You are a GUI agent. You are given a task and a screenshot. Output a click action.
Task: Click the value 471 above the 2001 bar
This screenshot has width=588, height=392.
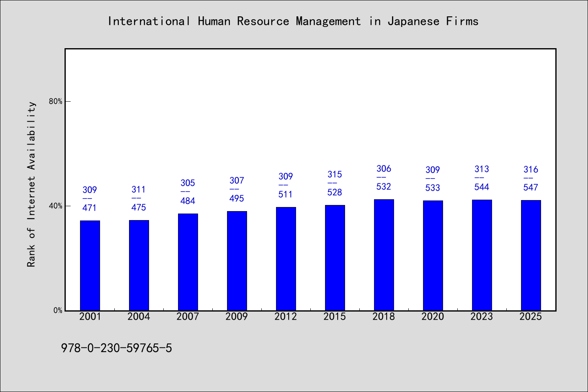pos(90,208)
